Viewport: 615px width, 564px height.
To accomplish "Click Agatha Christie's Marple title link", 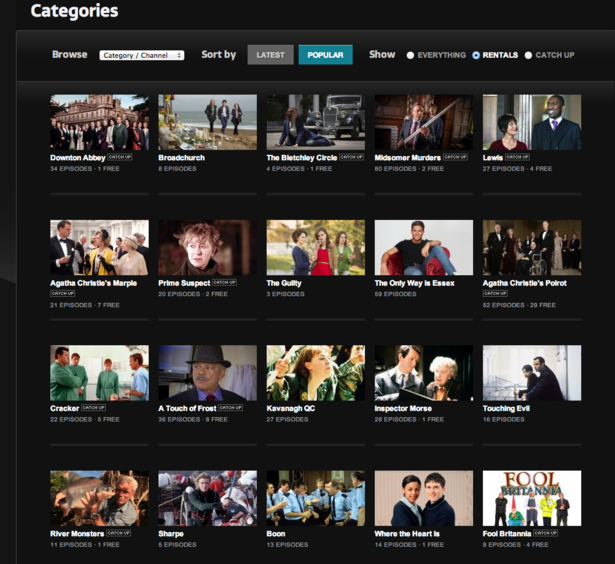I will tap(93, 283).
